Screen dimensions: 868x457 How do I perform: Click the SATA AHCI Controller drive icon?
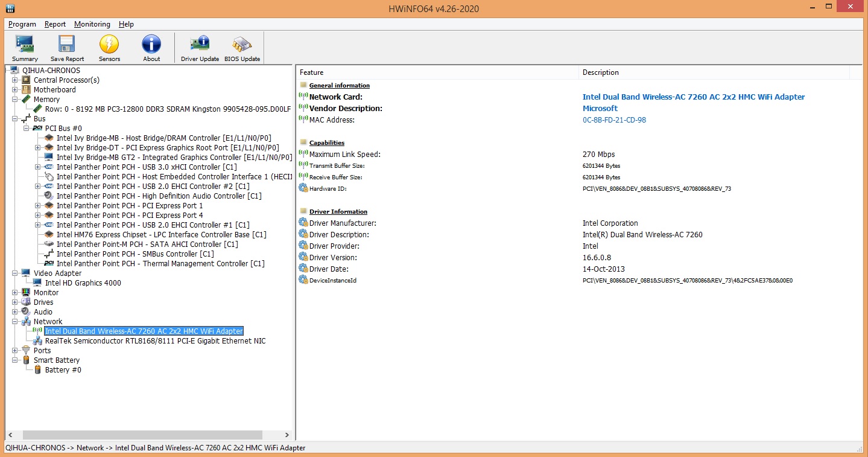(49, 244)
